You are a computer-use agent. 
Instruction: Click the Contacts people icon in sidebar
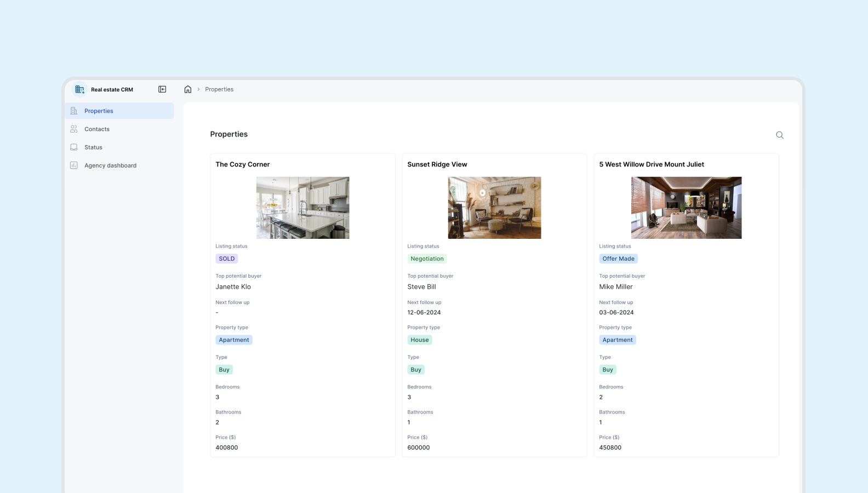pyautogui.click(x=74, y=129)
